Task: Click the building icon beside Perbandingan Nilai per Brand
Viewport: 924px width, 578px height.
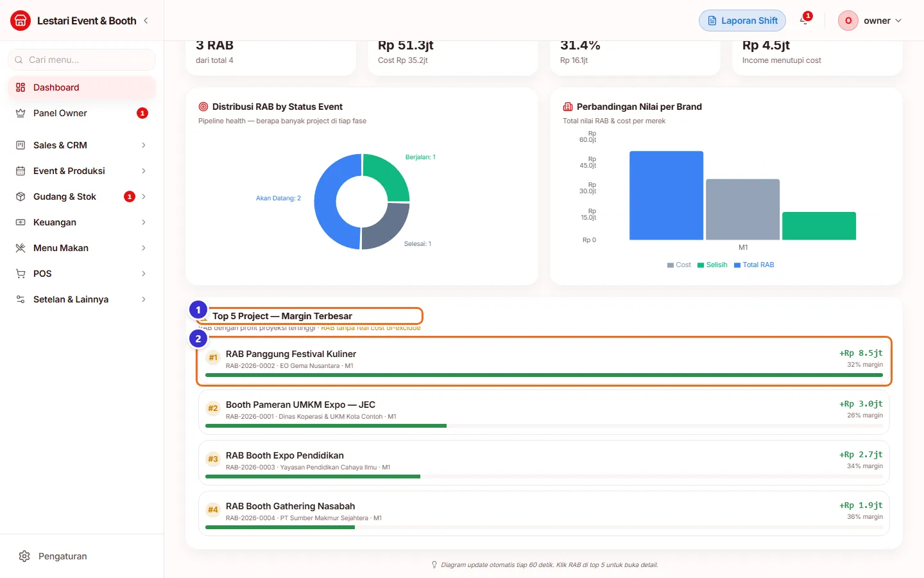Action: 568,107
